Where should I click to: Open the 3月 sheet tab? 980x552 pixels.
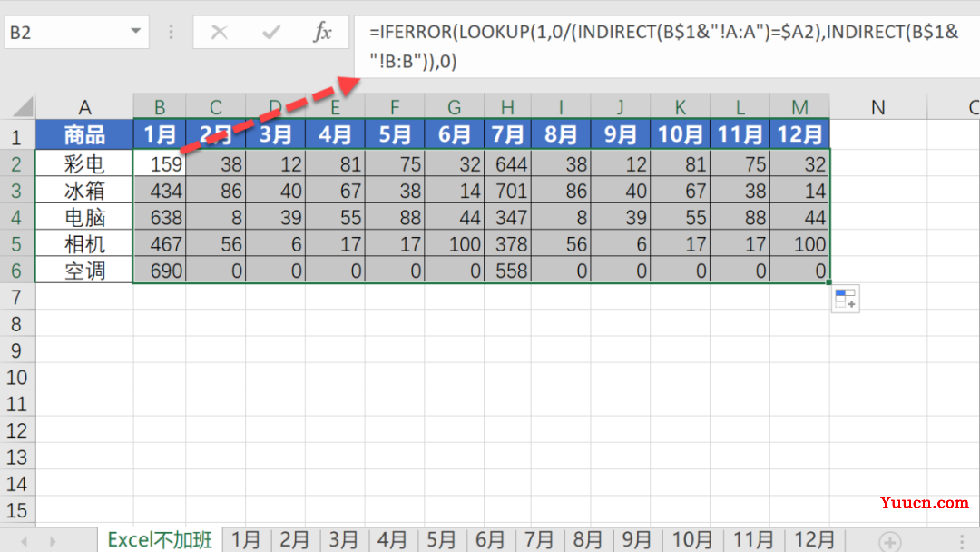[x=343, y=539]
